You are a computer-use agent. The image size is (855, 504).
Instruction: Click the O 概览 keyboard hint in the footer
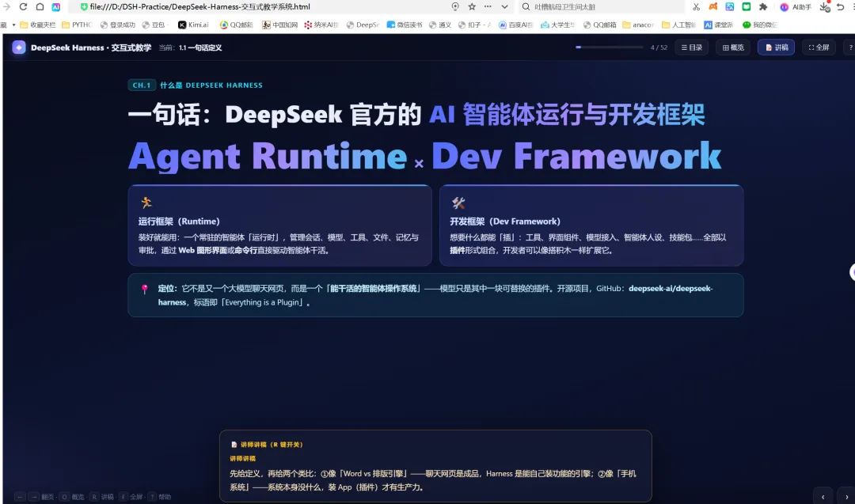pyautogui.click(x=73, y=496)
